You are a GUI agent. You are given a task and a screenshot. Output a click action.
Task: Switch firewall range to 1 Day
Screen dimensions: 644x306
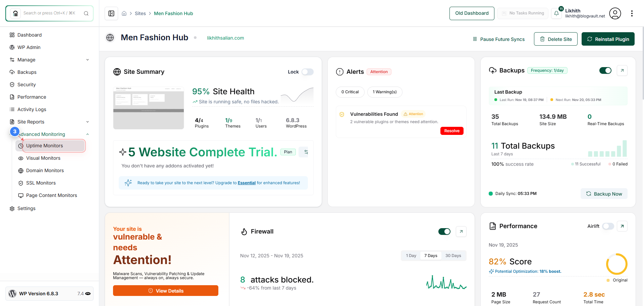(411, 256)
